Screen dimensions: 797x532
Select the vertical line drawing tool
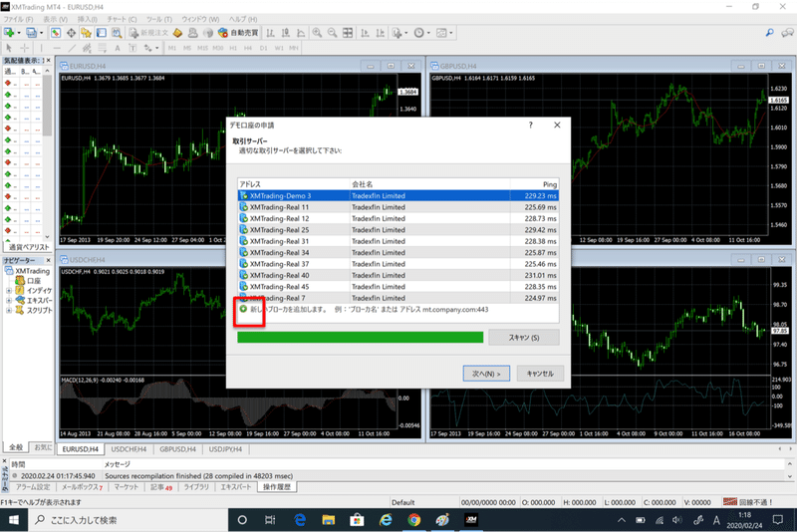pyautogui.click(x=41, y=48)
